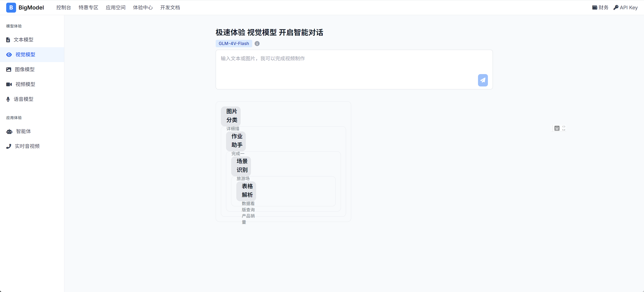Switch to 语音模型 in the sidebar
The width and height of the screenshot is (644, 292).
tap(32, 99)
